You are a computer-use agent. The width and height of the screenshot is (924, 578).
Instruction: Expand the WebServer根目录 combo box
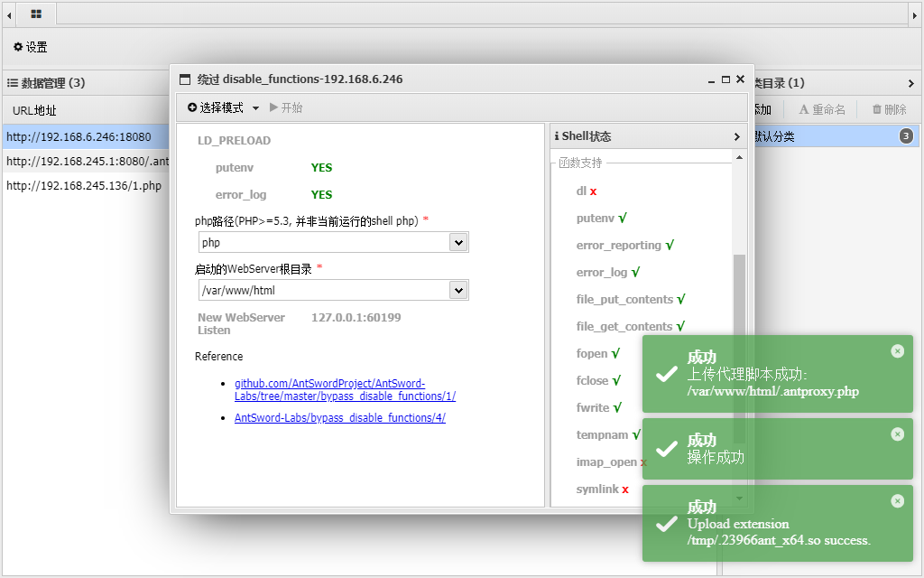point(458,290)
